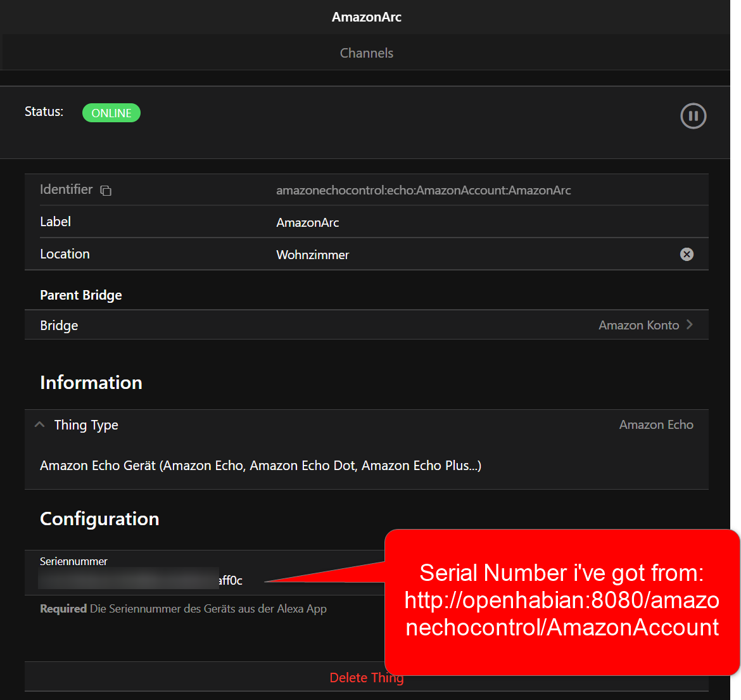Open the Amazon Konto bridge link

pyautogui.click(x=638, y=325)
